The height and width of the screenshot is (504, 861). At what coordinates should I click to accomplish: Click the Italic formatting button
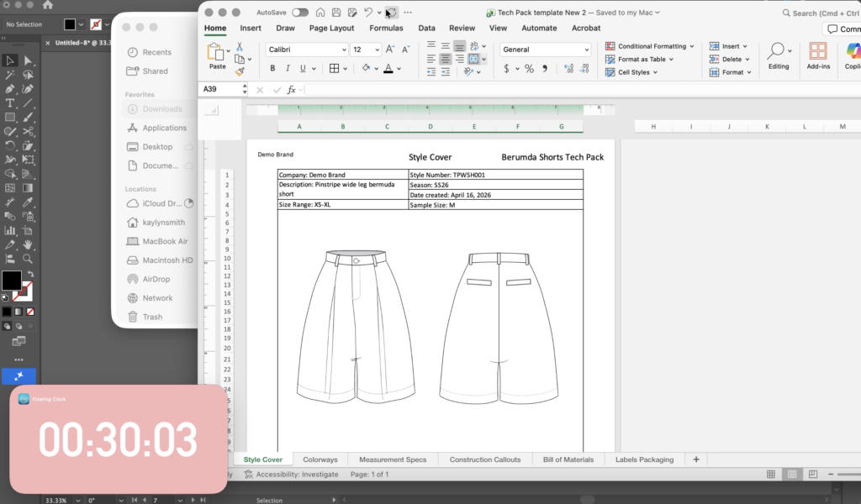(x=287, y=69)
